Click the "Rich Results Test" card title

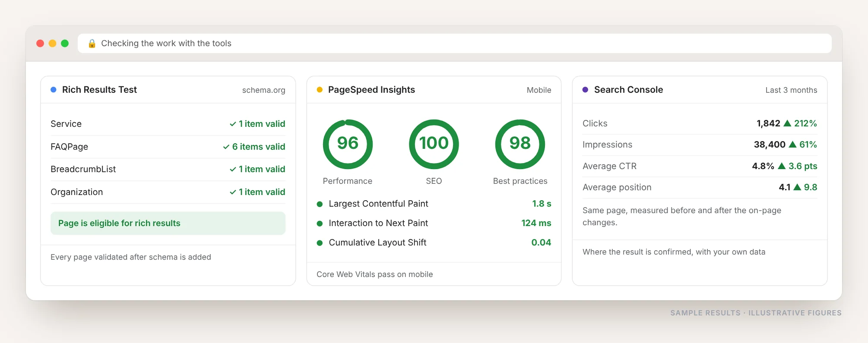(x=99, y=90)
